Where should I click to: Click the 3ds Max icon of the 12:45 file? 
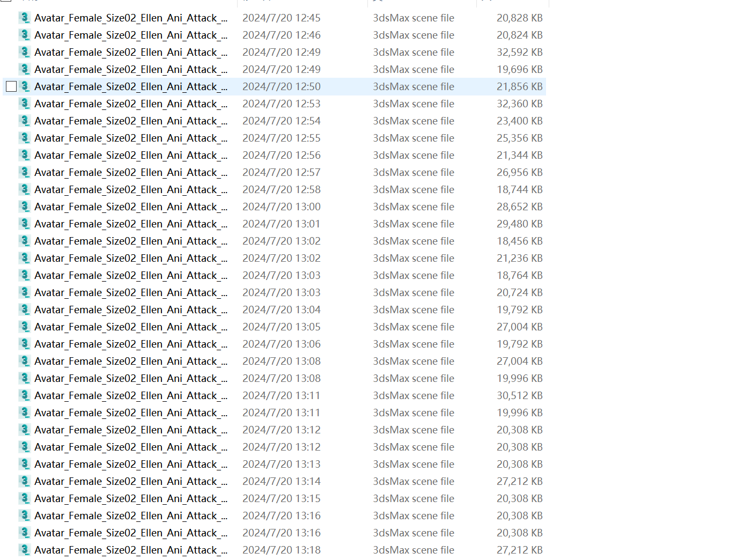pos(25,18)
